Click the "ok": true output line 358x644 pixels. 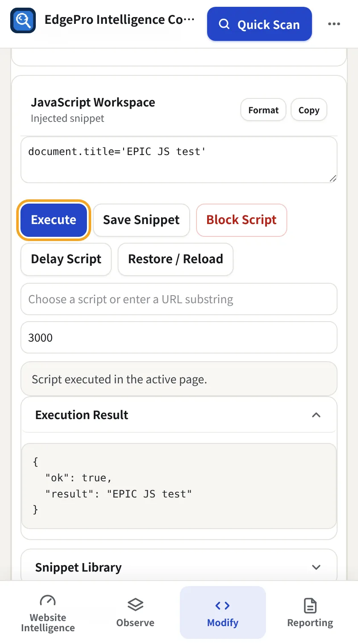[x=78, y=478]
